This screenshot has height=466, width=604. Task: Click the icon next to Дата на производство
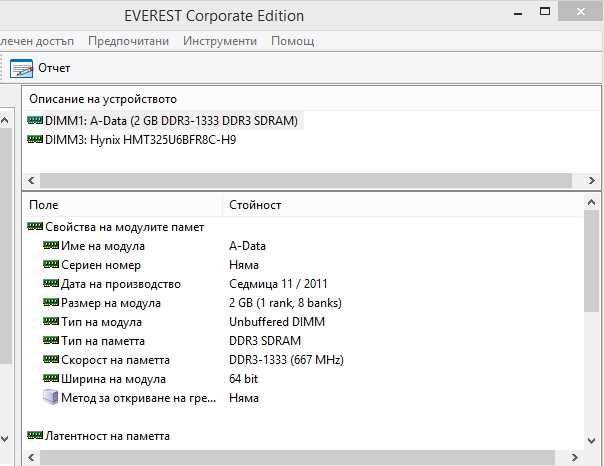51,283
